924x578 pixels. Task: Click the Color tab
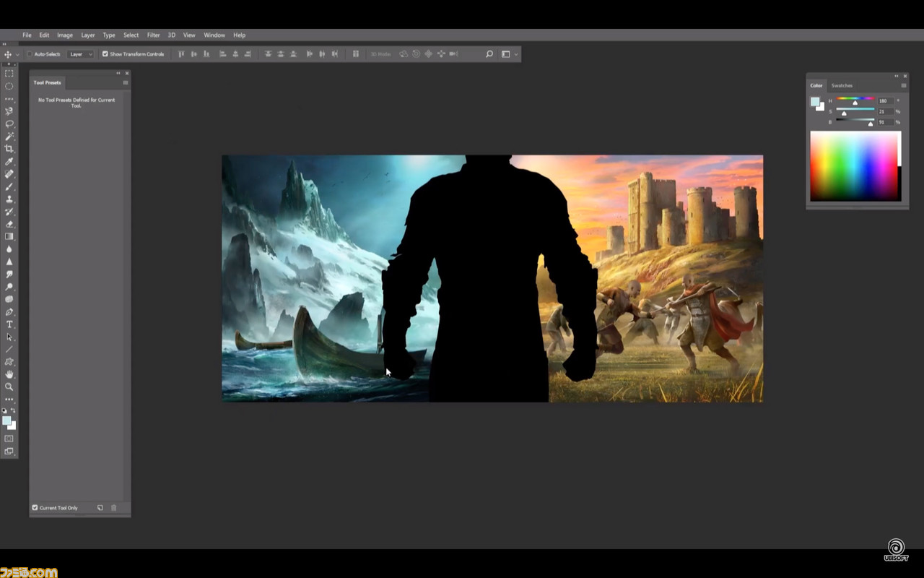[816, 85]
